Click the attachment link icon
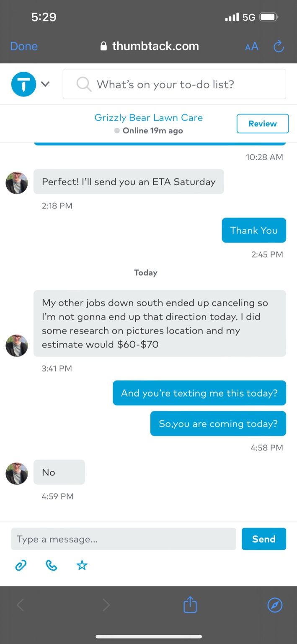 point(21,566)
